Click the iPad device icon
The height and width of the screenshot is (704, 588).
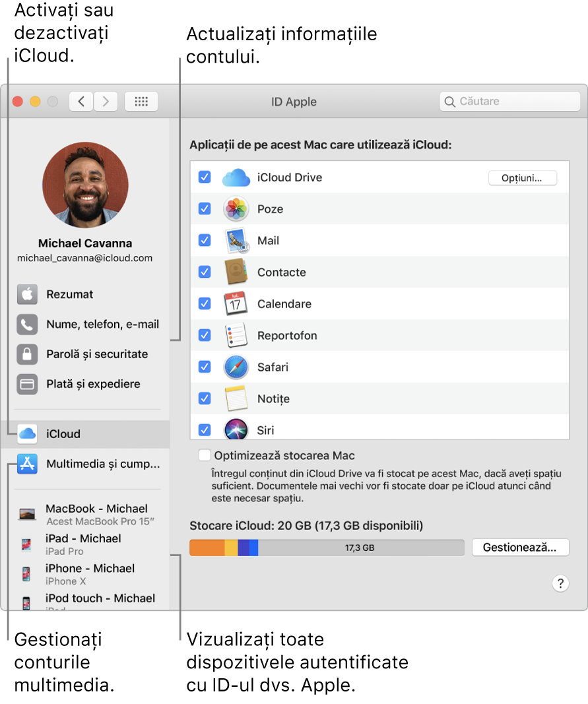coord(26,544)
